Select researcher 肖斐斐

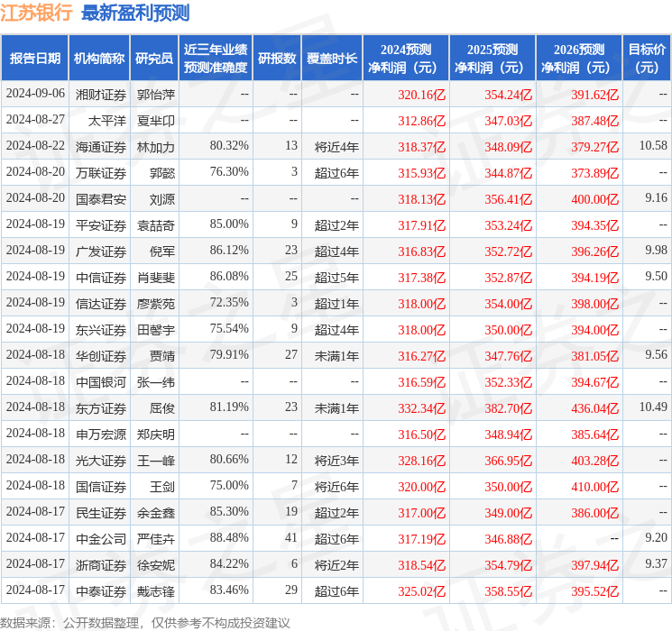(x=156, y=278)
